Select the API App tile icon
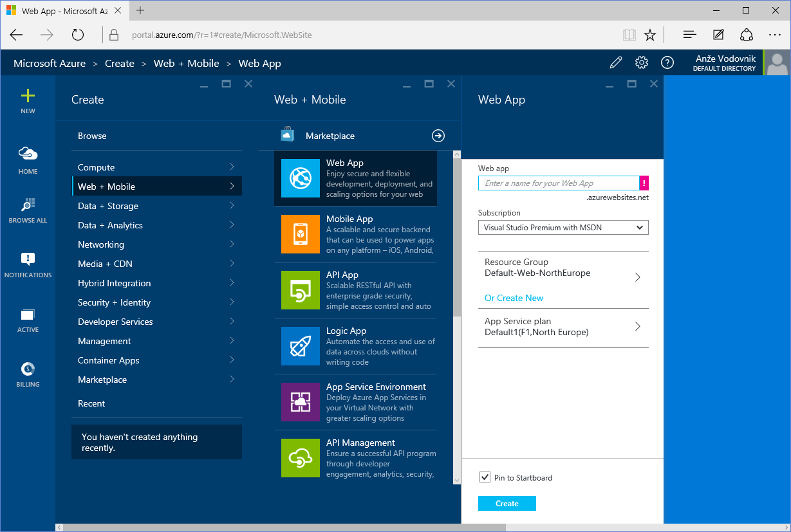 (x=301, y=290)
